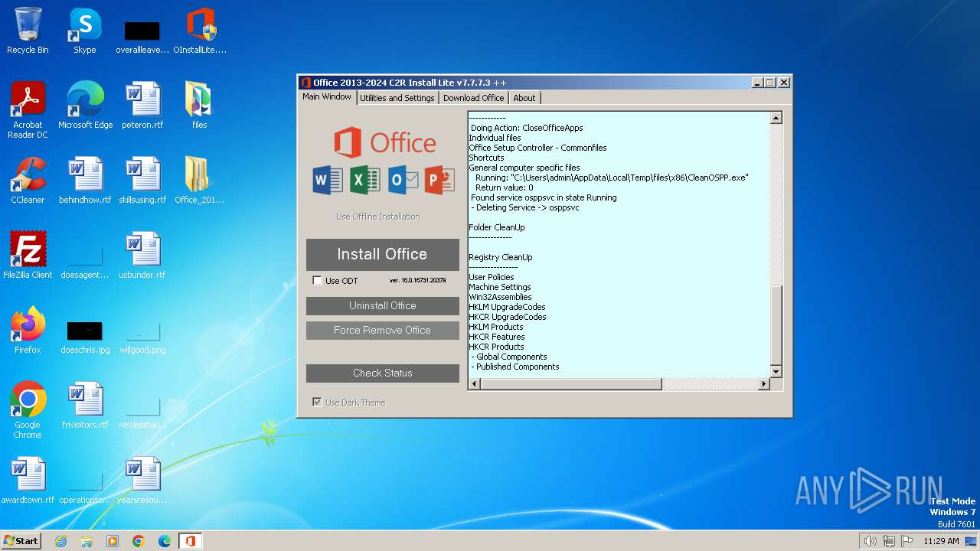
Task: Select behindhow.rtf document
Action: coord(85,181)
